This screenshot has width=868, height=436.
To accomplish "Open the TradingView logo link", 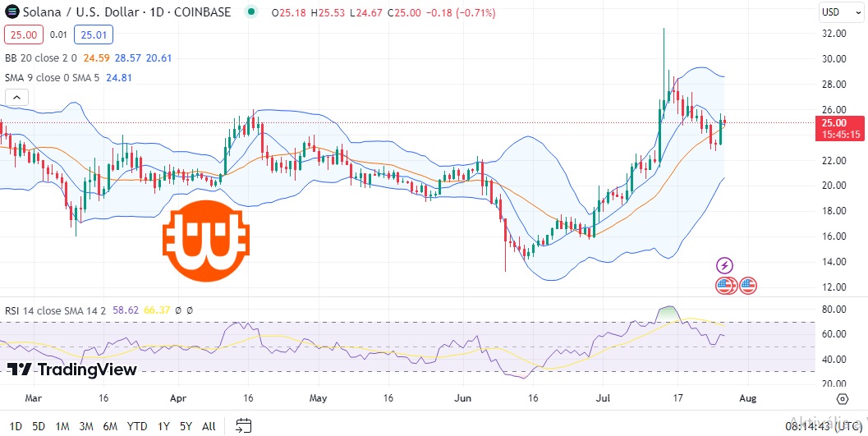I will pyautogui.click(x=71, y=369).
